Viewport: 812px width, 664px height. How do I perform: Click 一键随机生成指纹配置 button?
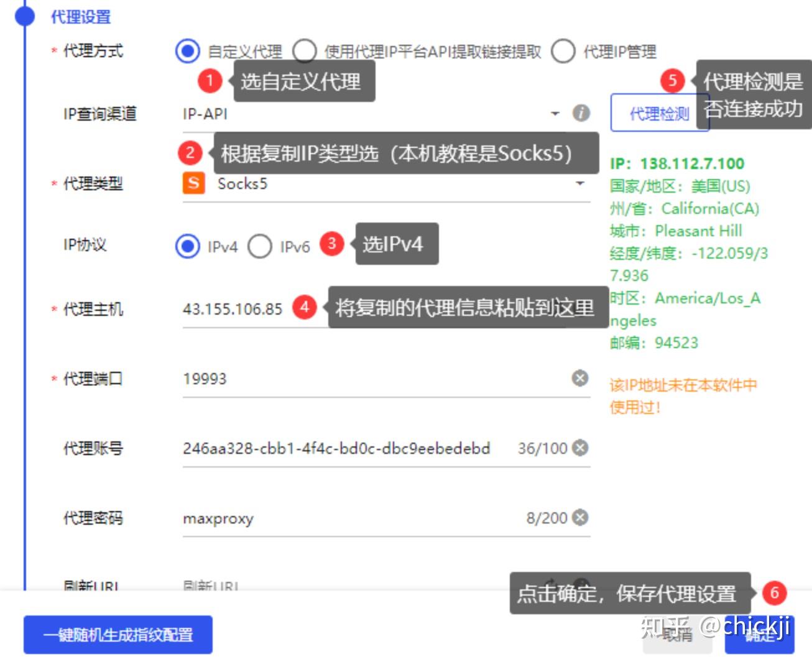tap(118, 635)
